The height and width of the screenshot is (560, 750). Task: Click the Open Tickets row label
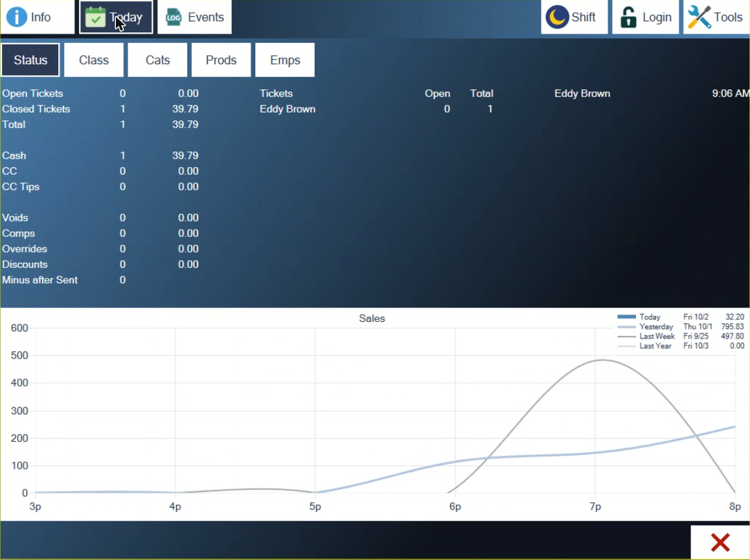32,93
